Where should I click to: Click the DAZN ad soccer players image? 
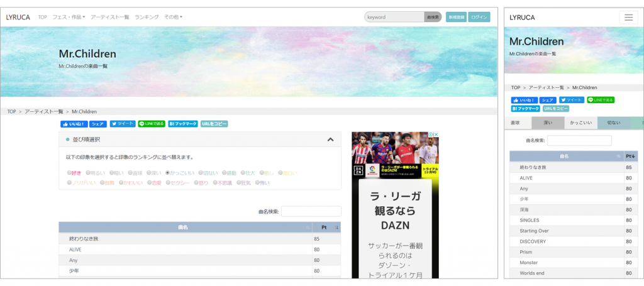pyautogui.click(x=395, y=148)
